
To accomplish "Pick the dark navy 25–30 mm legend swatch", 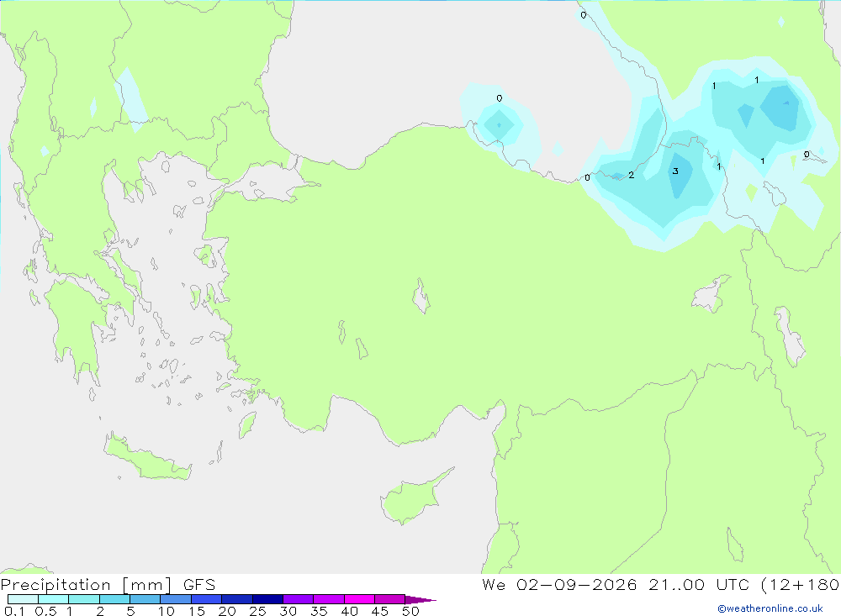I will [267, 599].
